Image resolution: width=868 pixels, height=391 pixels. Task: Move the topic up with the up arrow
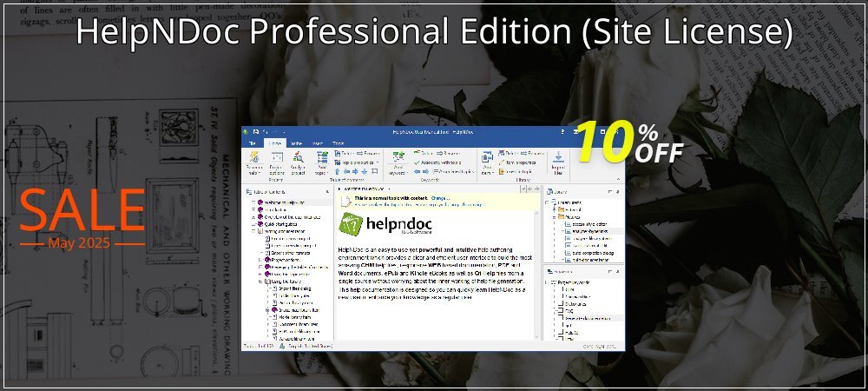(337, 172)
